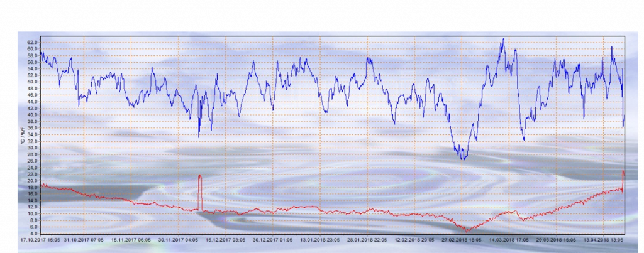Click the 29.03.2018 15:05 date label

[x=555, y=239]
